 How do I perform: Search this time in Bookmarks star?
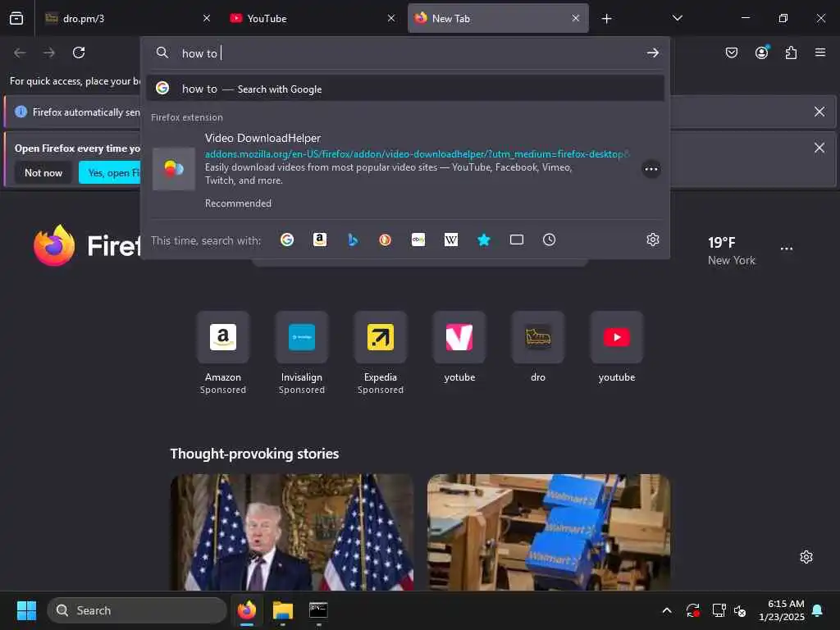click(484, 240)
